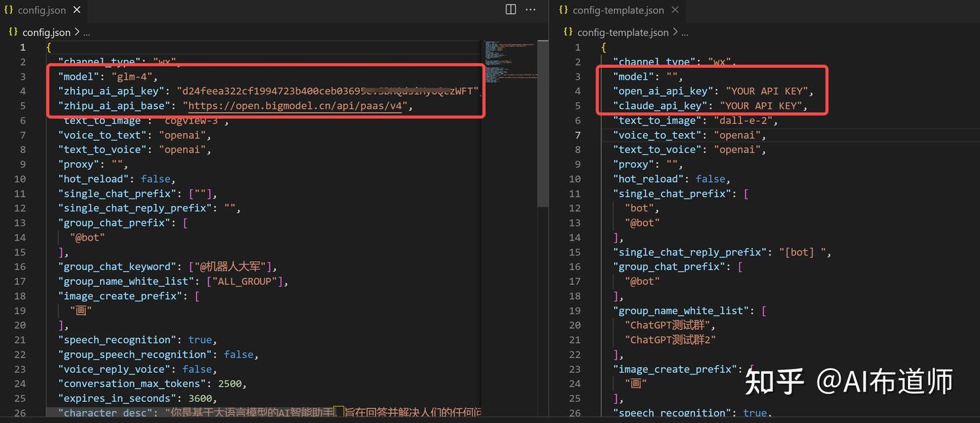Click the vertical scrollbar of config.json editor
Screen dimensions: 980x423
[543, 122]
